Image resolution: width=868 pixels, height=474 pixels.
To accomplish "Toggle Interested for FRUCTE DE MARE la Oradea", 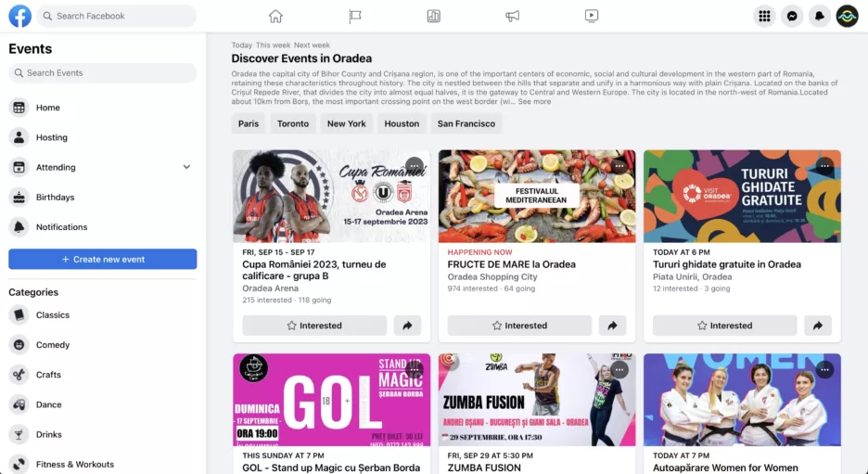I will pyautogui.click(x=519, y=326).
